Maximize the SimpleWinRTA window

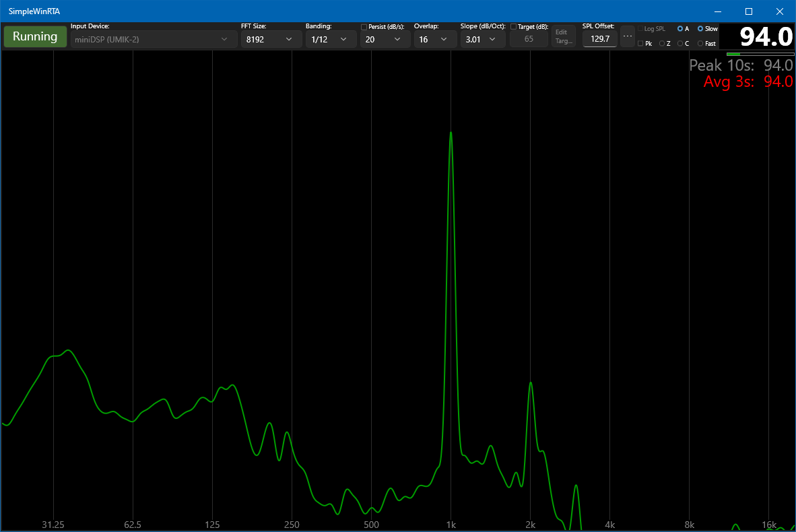click(x=749, y=11)
